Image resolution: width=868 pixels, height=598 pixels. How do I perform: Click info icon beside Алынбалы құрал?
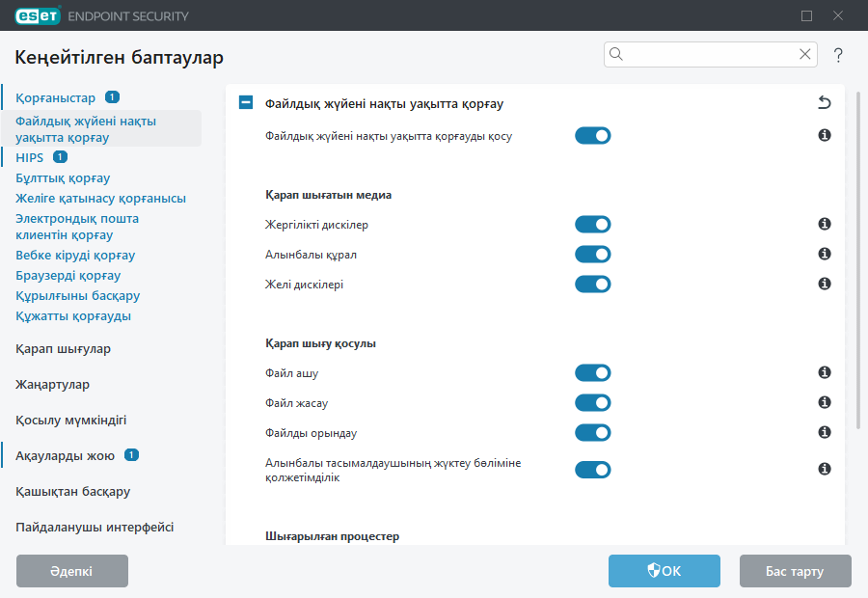coord(824,254)
